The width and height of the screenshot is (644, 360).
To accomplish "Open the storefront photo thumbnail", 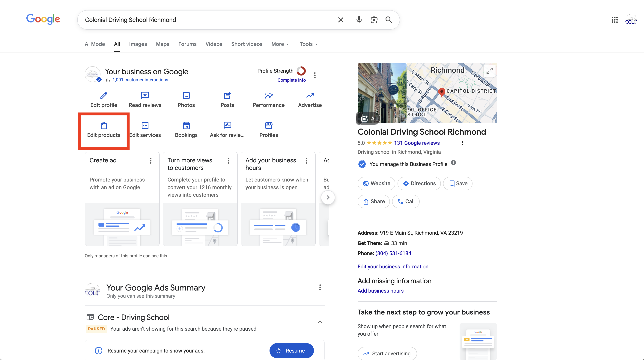I will coord(382,93).
